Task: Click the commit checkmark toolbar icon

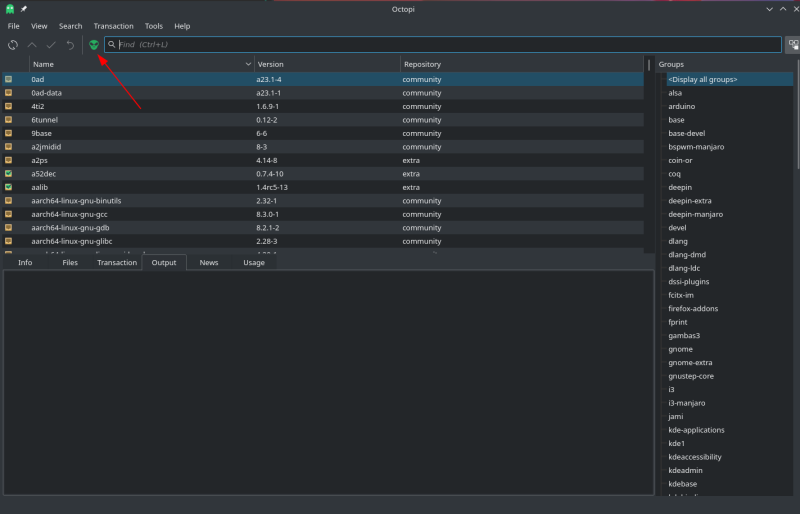Action: point(51,45)
